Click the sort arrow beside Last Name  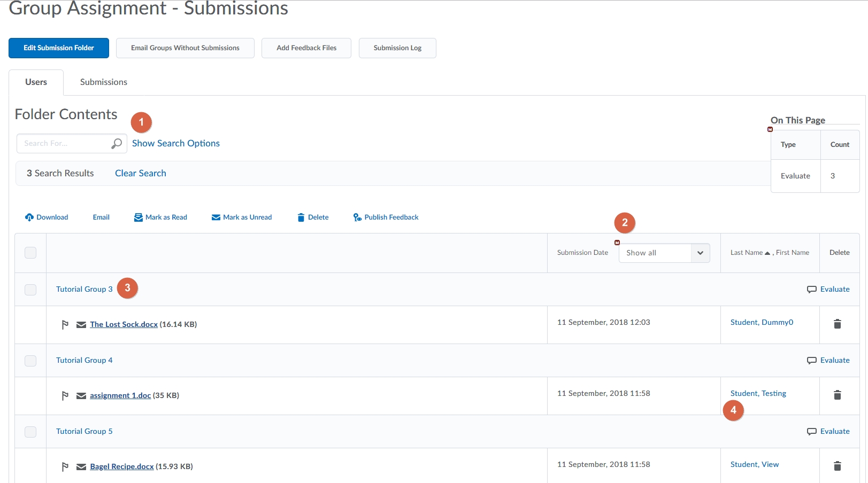click(x=767, y=253)
